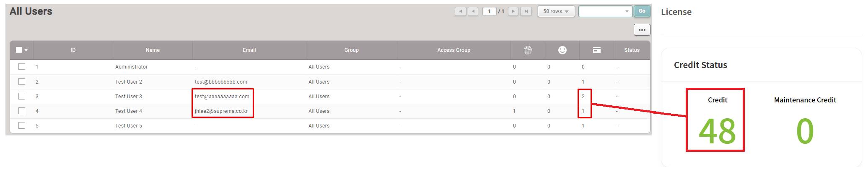Viewport: 868px width, 181px height.
Task: Check the Administrator row checkbox
Action: point(22,67)
